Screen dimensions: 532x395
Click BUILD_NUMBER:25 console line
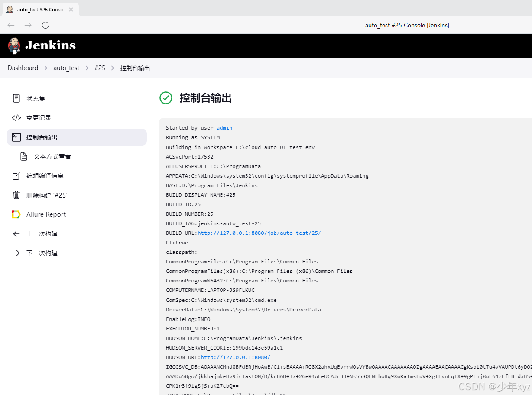tap(190, 214)
